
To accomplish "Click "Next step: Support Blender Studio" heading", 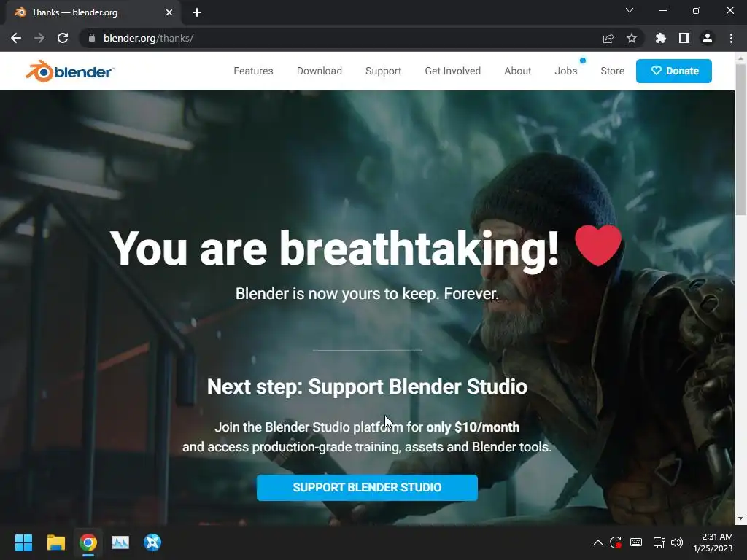I will (367, 386).
